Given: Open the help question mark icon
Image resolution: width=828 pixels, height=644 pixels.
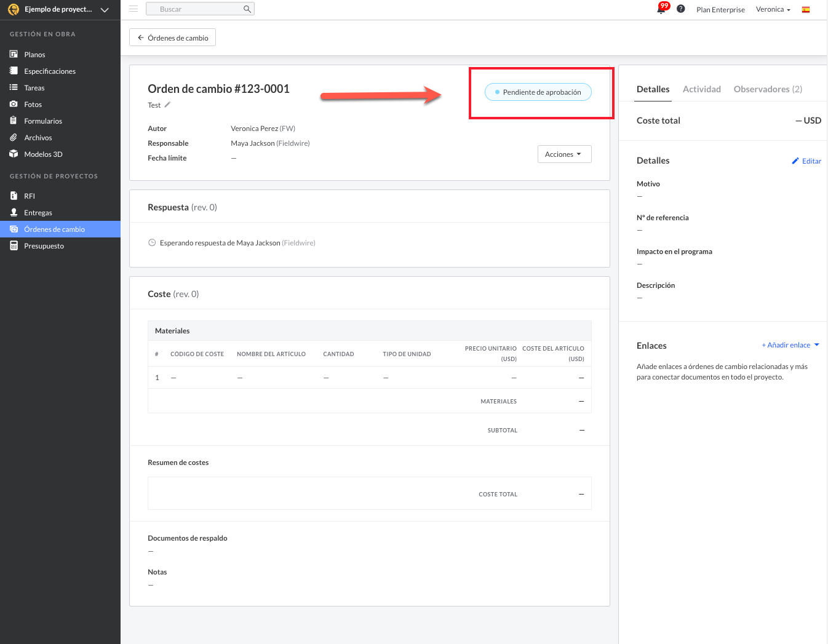Looking at the screenshot, I should 681,9.
